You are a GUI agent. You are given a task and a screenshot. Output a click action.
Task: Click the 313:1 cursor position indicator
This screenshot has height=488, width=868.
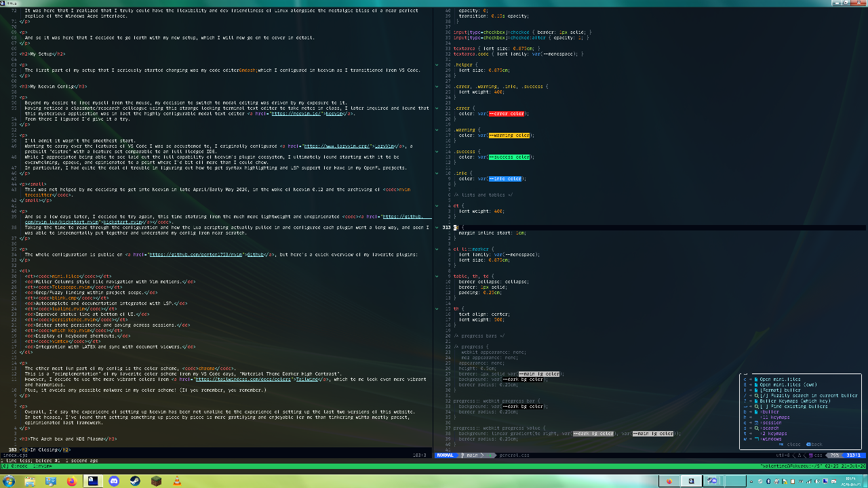tap(852, 455)
